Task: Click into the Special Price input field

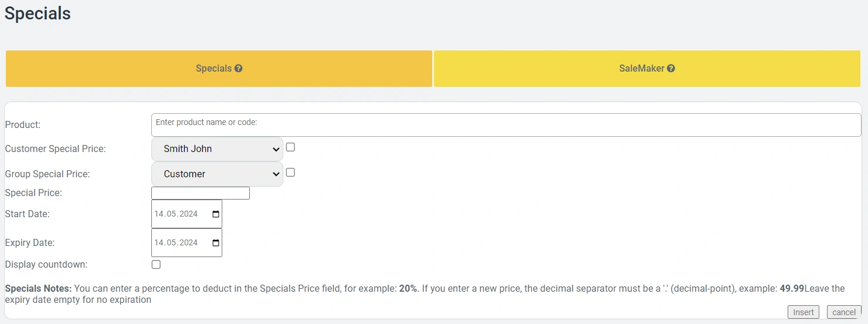Action: (201, 193)
